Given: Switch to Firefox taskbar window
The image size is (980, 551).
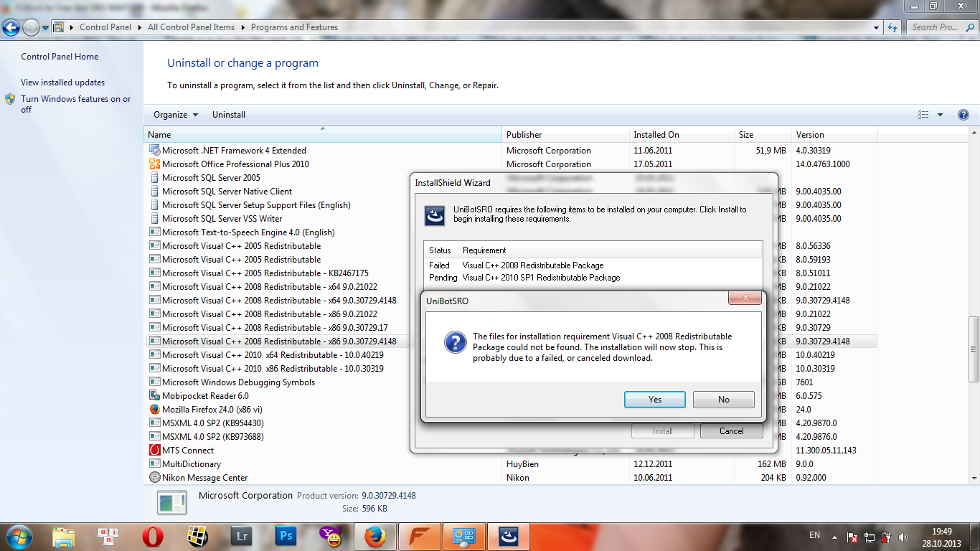Looking at the screenshot, I should pos(374,536).
